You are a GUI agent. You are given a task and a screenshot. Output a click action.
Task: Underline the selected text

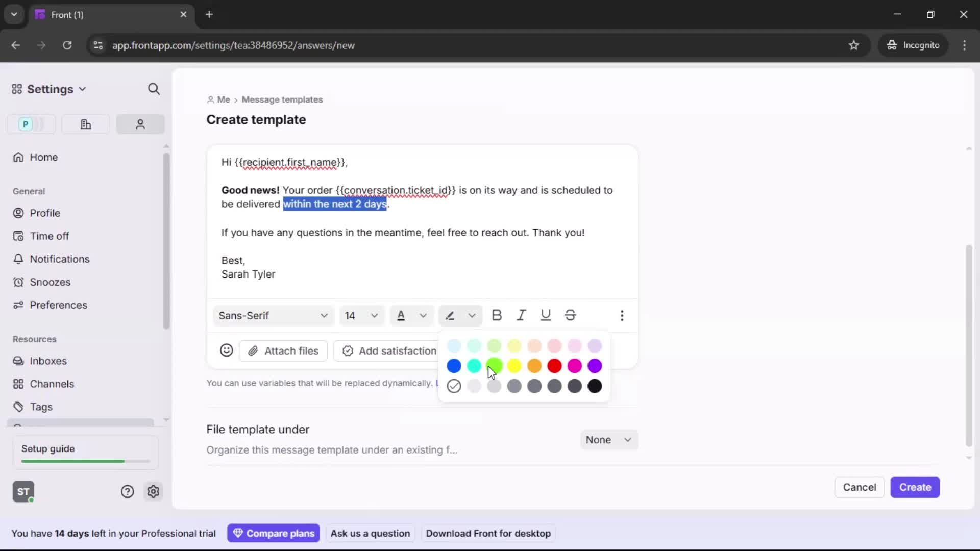(546, 315)
